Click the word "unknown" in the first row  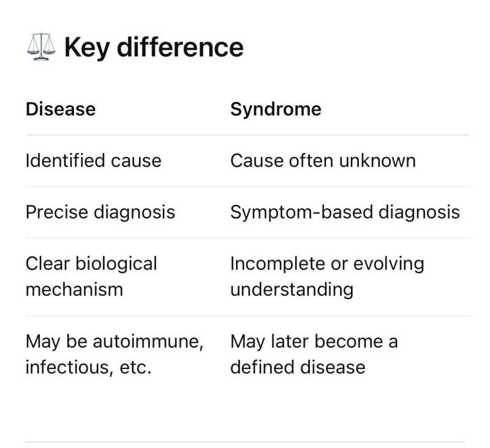click(x=377, y=160)
